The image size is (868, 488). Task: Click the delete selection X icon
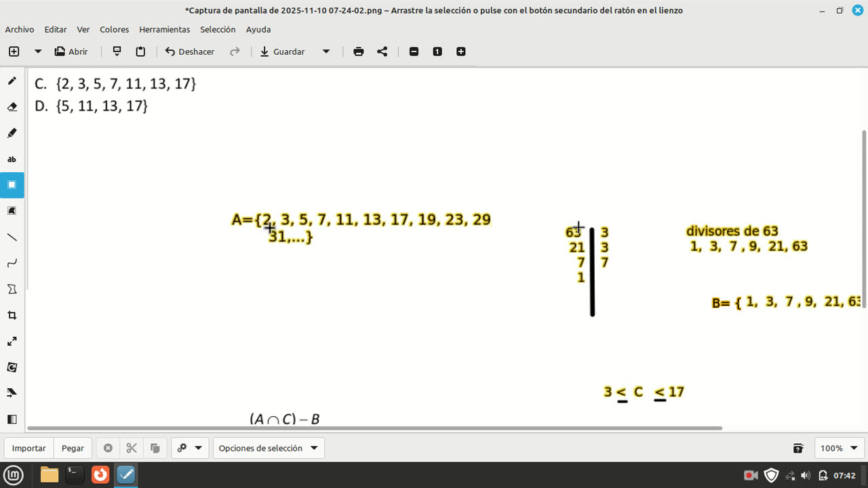[x=108, y=448]
